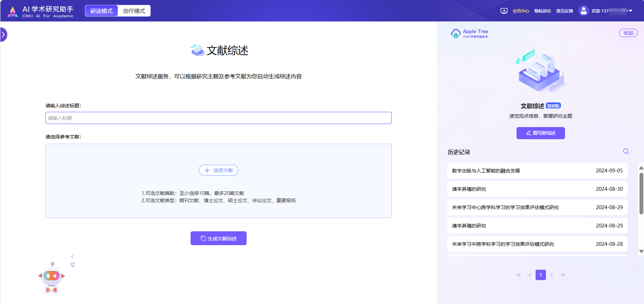The image size is (644, 304).
Task: Switch to 研读模式 tab
Action: (102, 11)
